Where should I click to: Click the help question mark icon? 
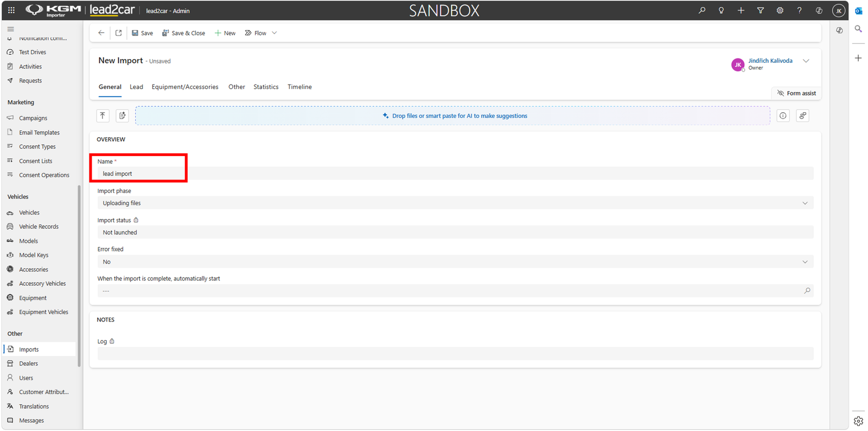799,10
